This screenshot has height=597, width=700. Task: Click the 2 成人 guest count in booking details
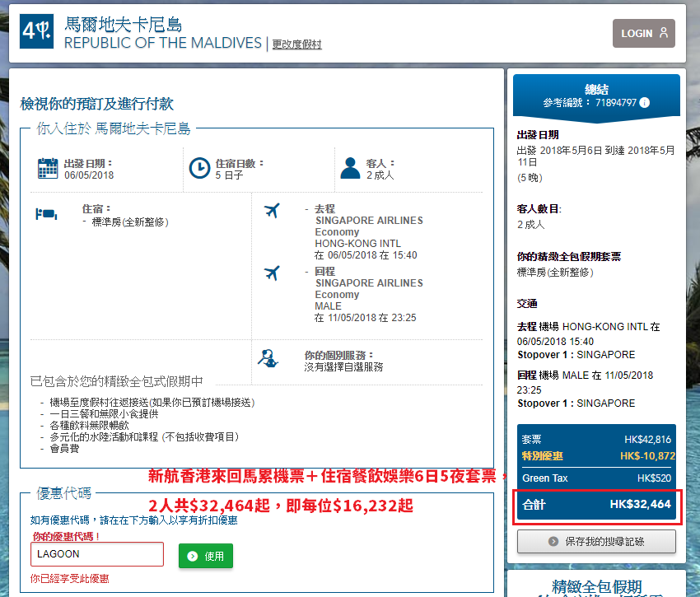pos(380,175)
